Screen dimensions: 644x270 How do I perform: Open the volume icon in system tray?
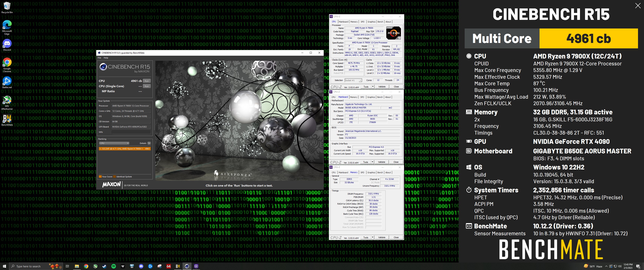620,266
